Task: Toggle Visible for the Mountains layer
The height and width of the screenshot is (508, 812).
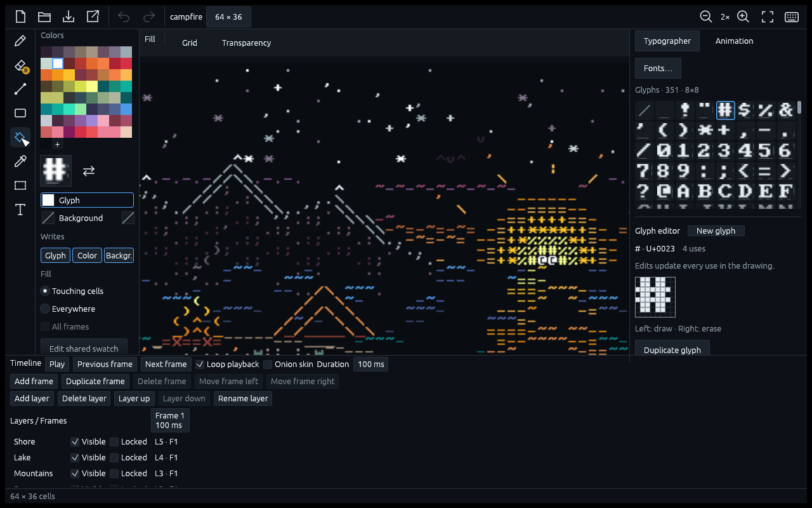Action: [88, 473]
